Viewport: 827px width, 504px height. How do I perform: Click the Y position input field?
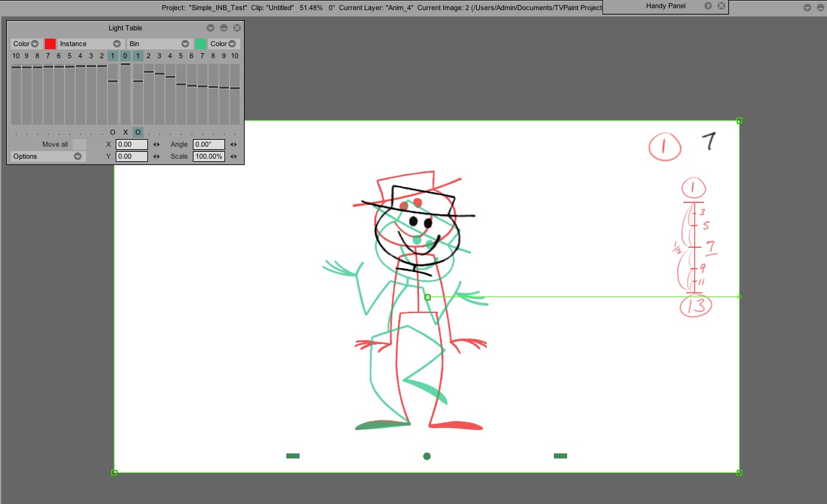[x=132, y=156]
